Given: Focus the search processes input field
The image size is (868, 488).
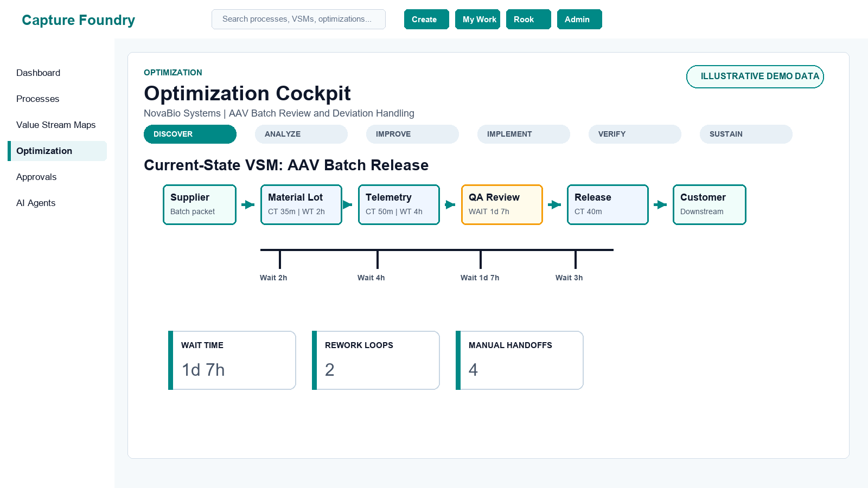Looking at the screenshot, I should 298,19.
